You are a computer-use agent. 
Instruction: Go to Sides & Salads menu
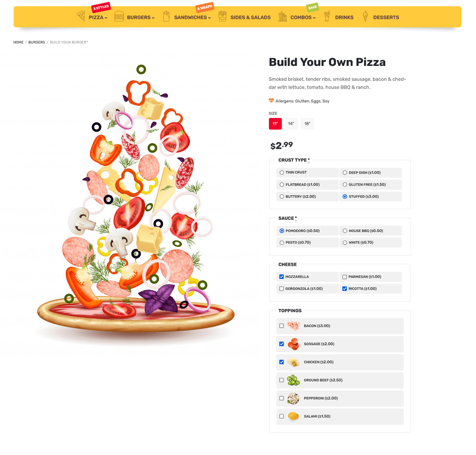(250, 18)
